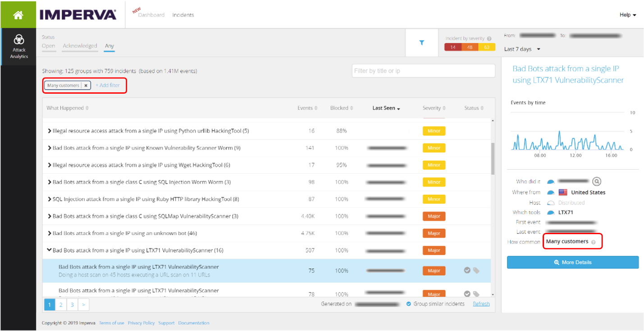Open the Last 7 days dropdown

[521, 49]
